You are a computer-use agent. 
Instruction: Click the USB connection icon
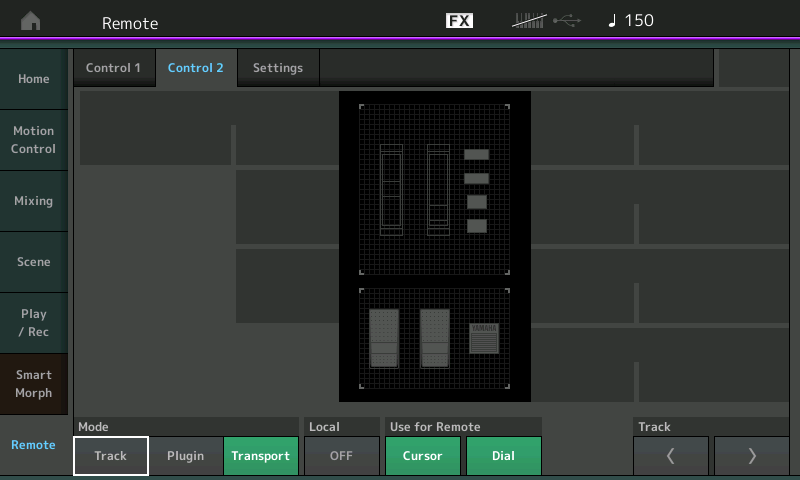click(567, 21)
